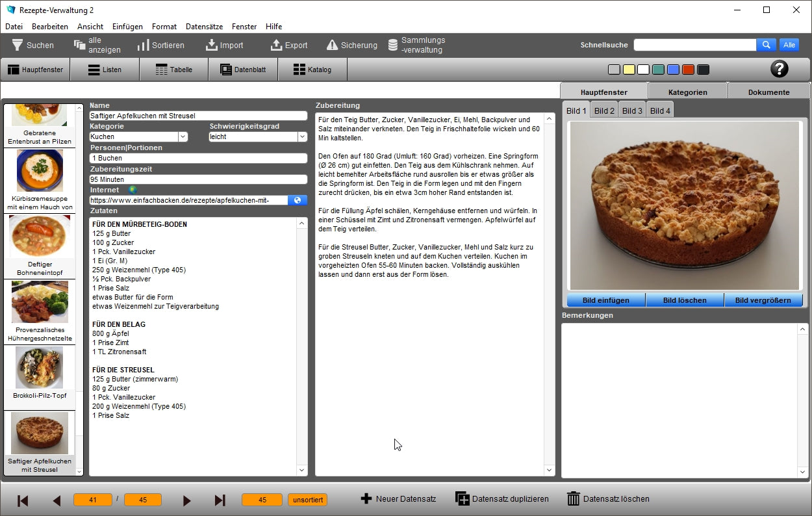Image resolution: width=812 pixels, height=516 pixels.
Task: Select the Bild 2 tab
Action: pos(604,110)
